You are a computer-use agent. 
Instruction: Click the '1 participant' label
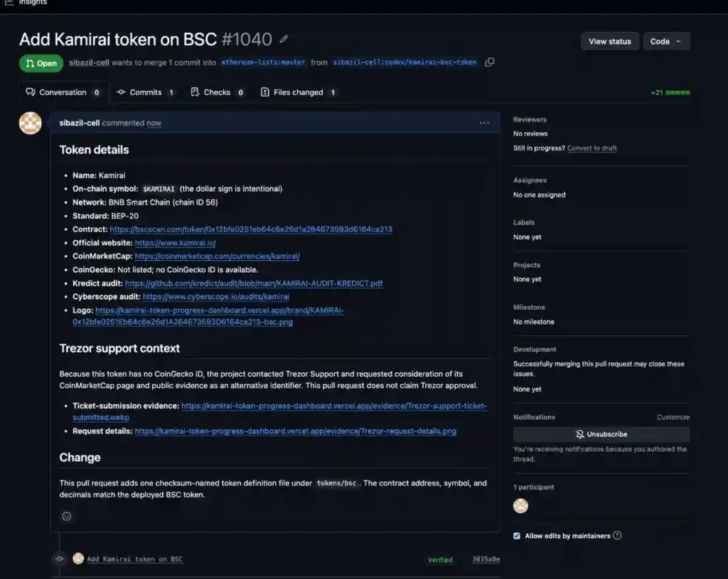click(x=533, y=487)
